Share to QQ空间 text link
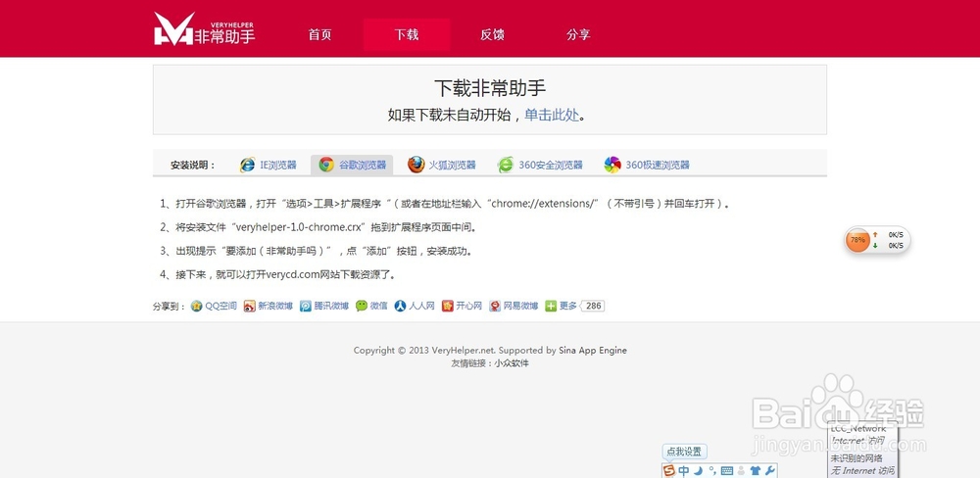This screenshot has width=980, height=478. [221, 307]
